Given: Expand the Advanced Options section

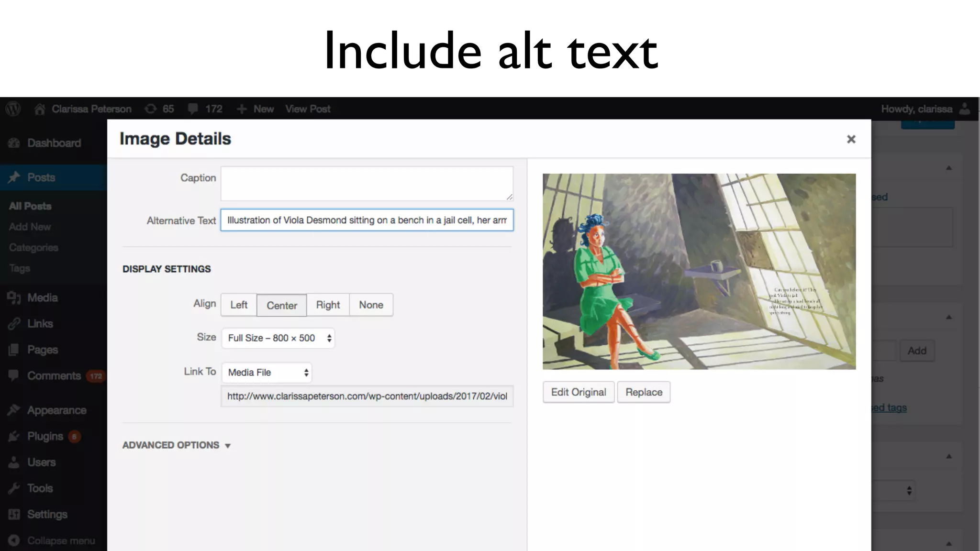Looking at the screenshot, I should [x=177, y=445].
